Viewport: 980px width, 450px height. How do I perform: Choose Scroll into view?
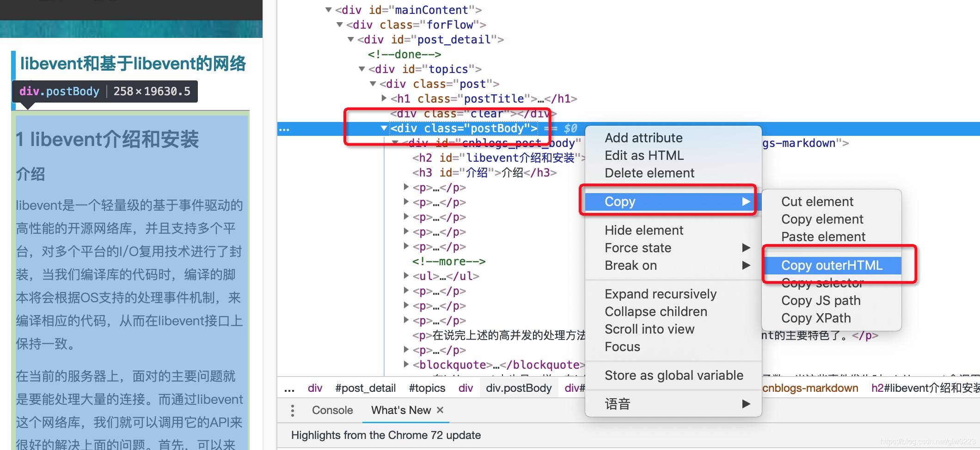pyautogui.click(x=673, y=329)
